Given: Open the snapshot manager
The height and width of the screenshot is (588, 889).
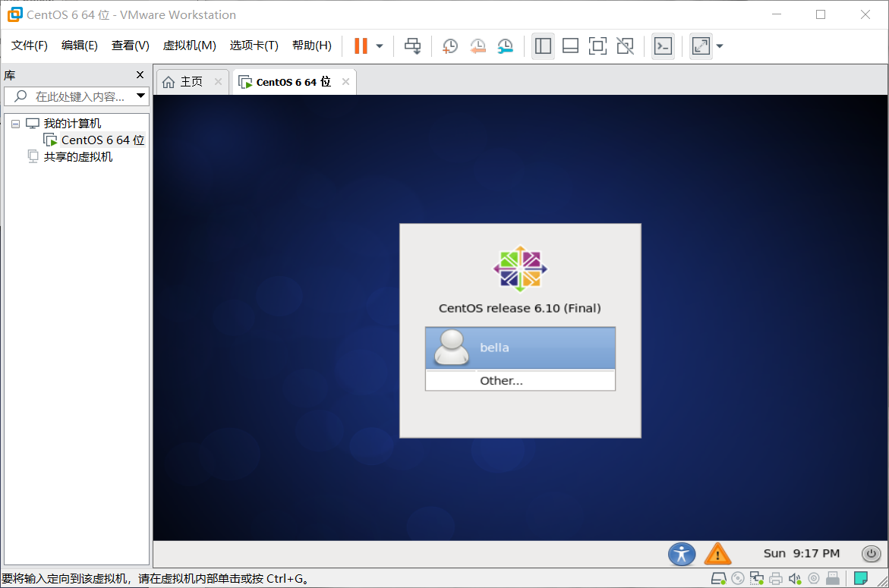Looking at the screenshot, I should coord(505,46).
